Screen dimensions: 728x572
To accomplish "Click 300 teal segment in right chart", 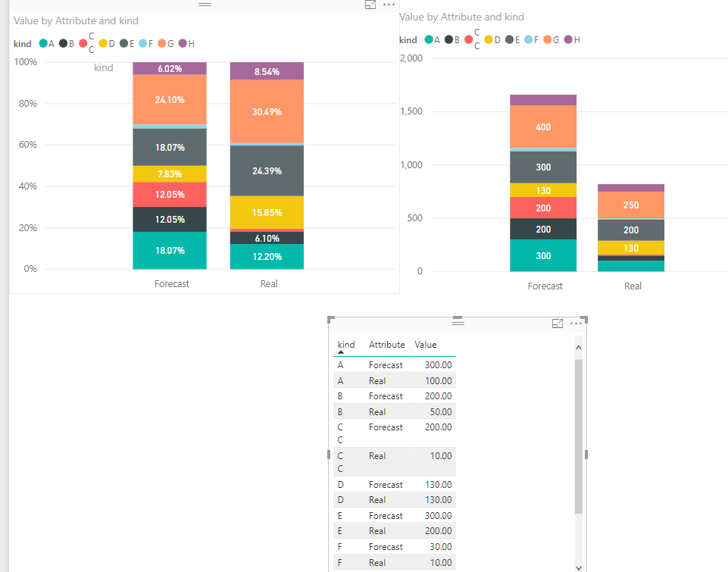I will [x=542, y=255].
